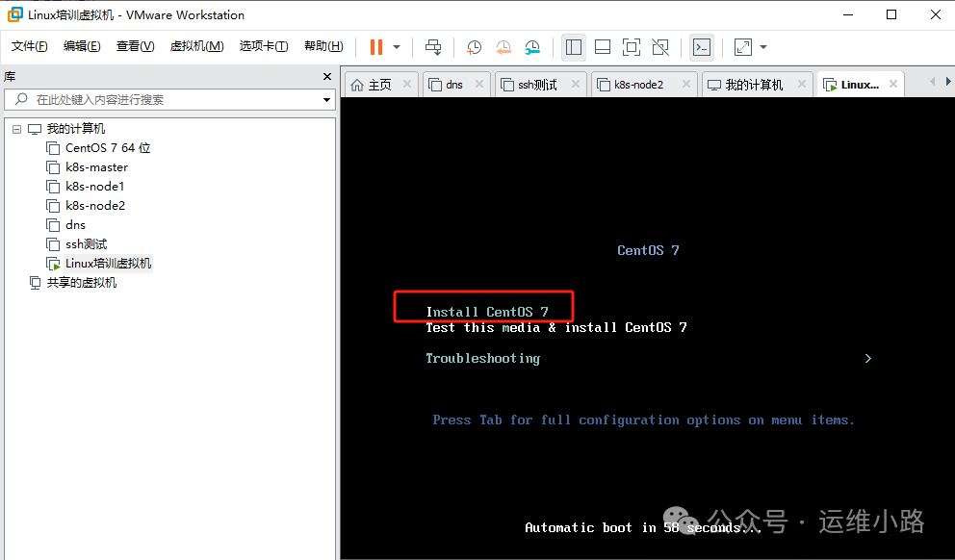
Task: Toggle Unity mode icon
Action: click(x=660, y=47)
